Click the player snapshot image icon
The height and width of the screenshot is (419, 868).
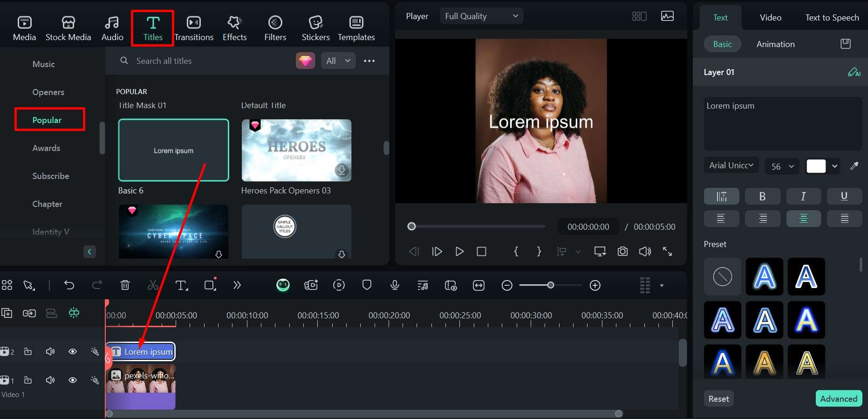coord(667,16)
